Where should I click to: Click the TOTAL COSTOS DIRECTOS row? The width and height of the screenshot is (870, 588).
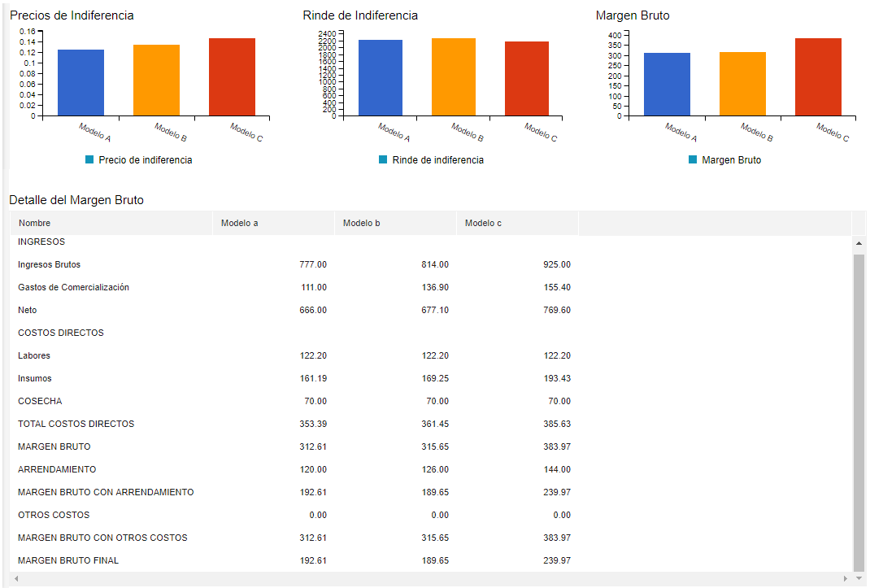[x=76, y=424]
